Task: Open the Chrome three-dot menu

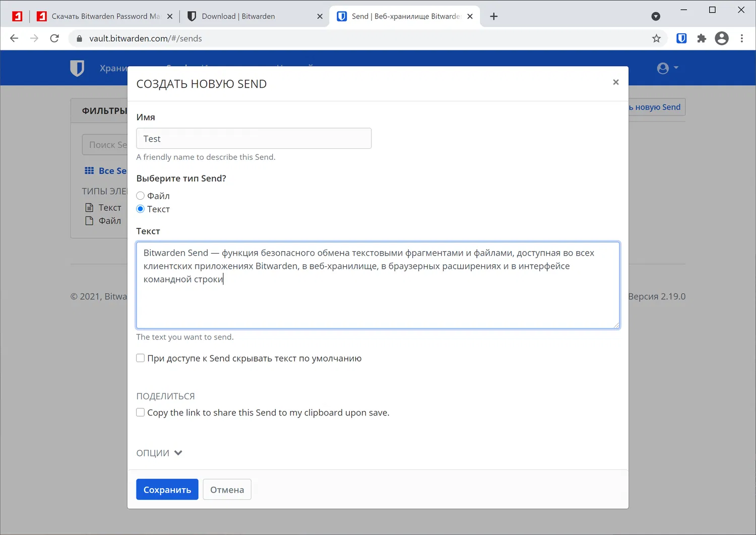Action: (x=741, y=38)
